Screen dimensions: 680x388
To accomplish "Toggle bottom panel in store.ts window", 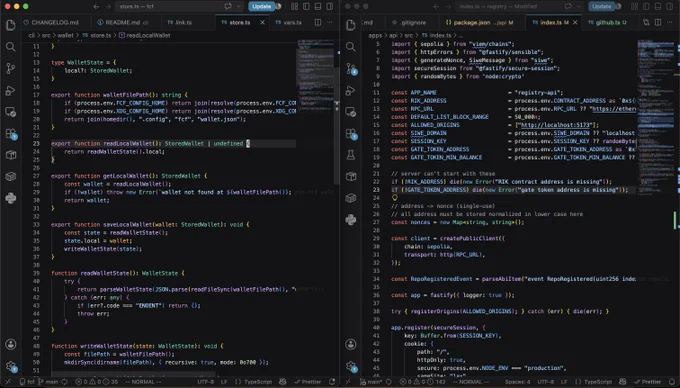I will coord(318,7).
